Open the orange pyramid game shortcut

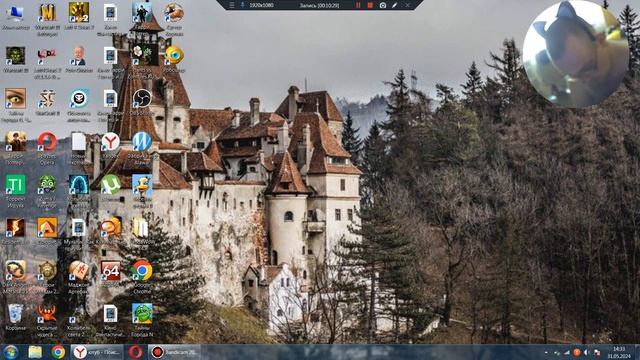point(47,227)
